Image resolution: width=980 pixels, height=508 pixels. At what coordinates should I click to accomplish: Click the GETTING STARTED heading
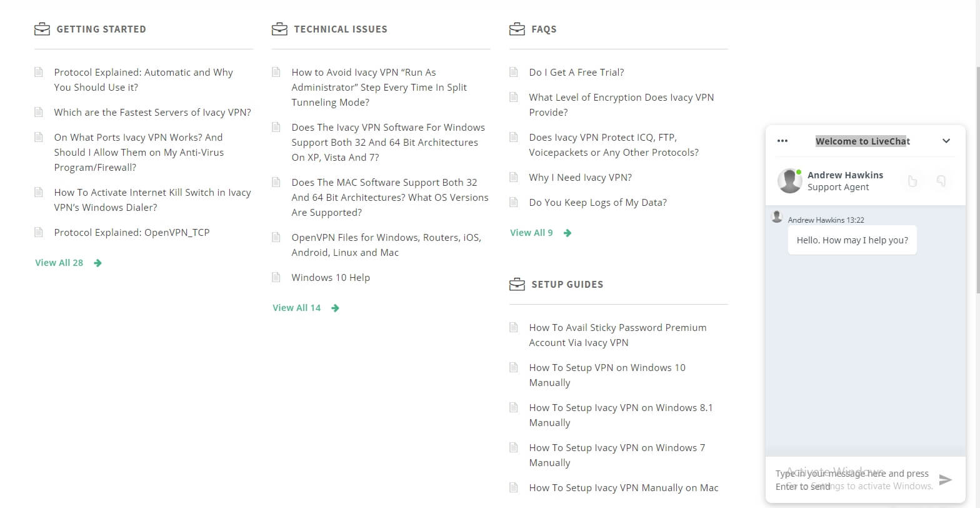pyautogui.click(x=101, y=29)
